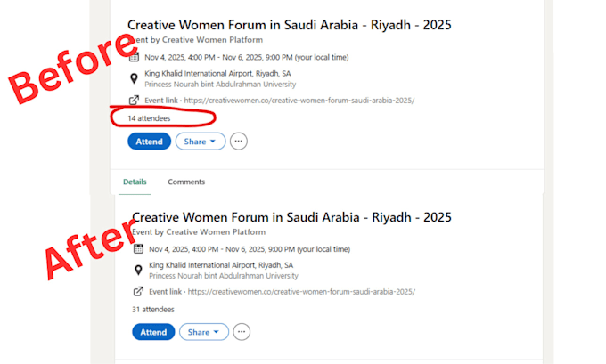Open the event link URL in After panel

point(301,292)
